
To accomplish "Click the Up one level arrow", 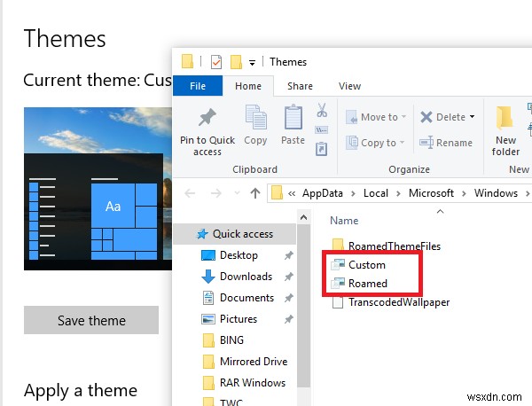I will point(255,193).
